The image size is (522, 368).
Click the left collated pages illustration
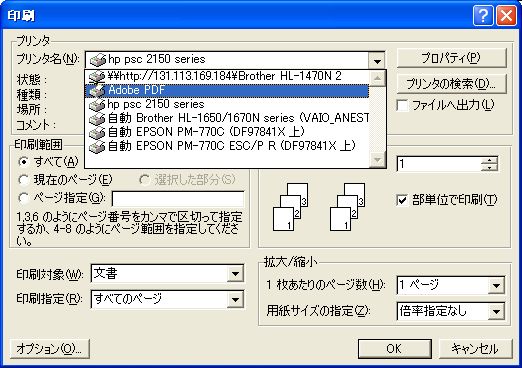tap(290, 207)
